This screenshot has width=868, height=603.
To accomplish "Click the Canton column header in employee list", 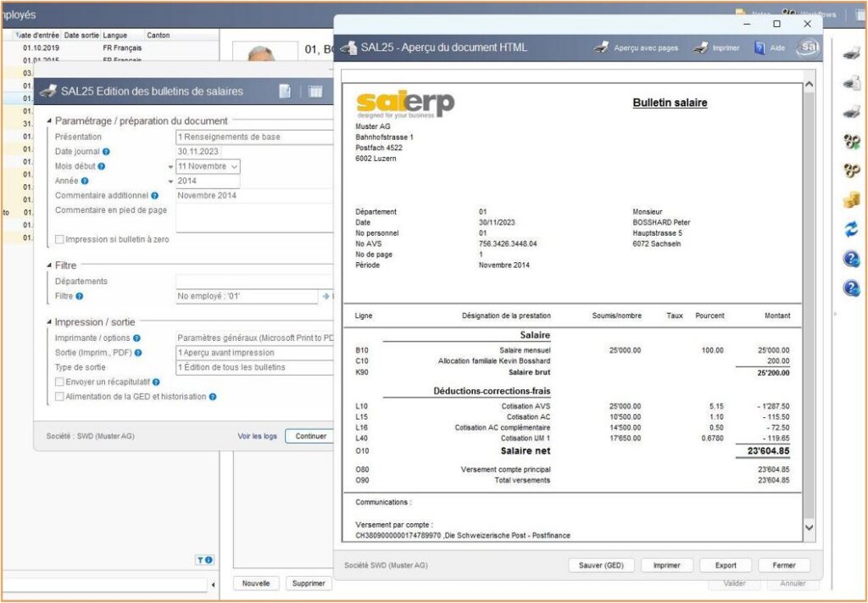I will 181,35.
